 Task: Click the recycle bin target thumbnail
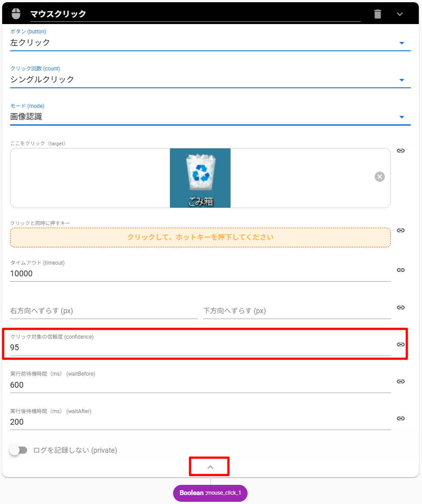click(200, 178)
